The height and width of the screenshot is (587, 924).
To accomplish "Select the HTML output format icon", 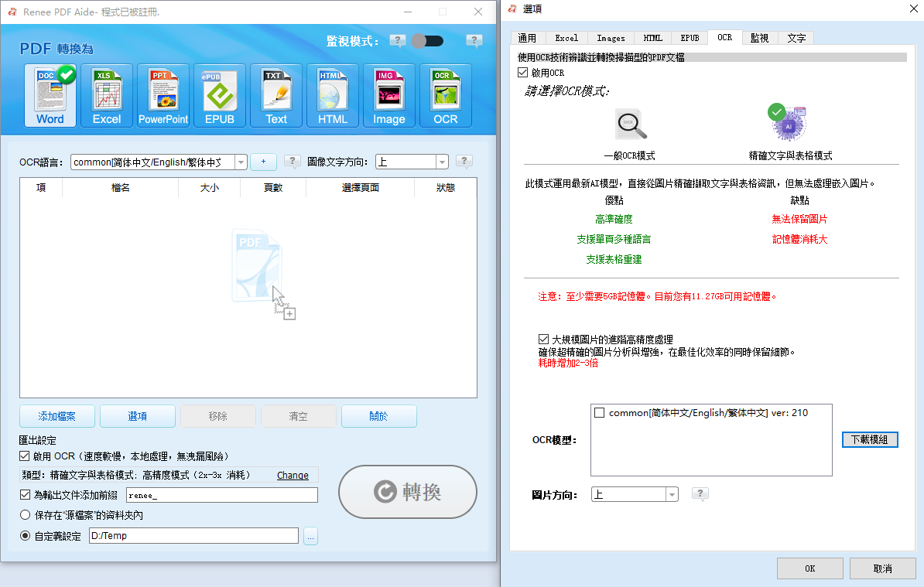I will [x=333, y=95].
